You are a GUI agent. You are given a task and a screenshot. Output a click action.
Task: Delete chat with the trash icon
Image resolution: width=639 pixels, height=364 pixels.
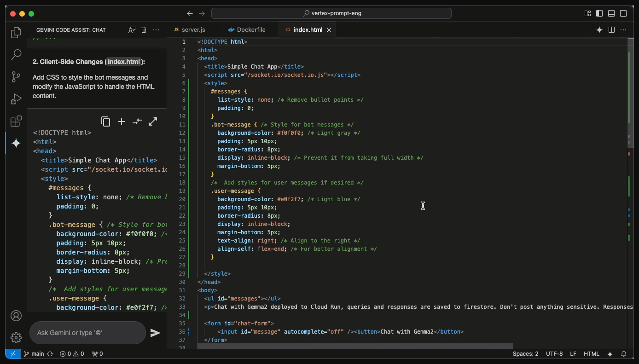pos(144,30)
